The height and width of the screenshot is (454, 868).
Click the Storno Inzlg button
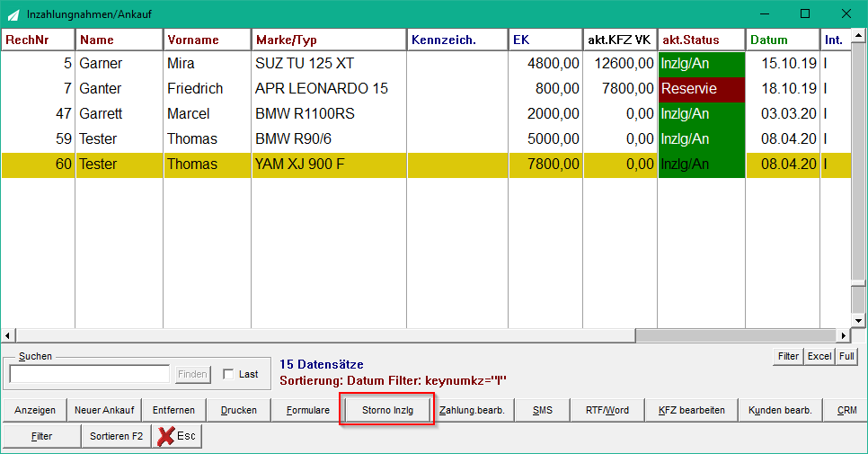click(387, 410)
